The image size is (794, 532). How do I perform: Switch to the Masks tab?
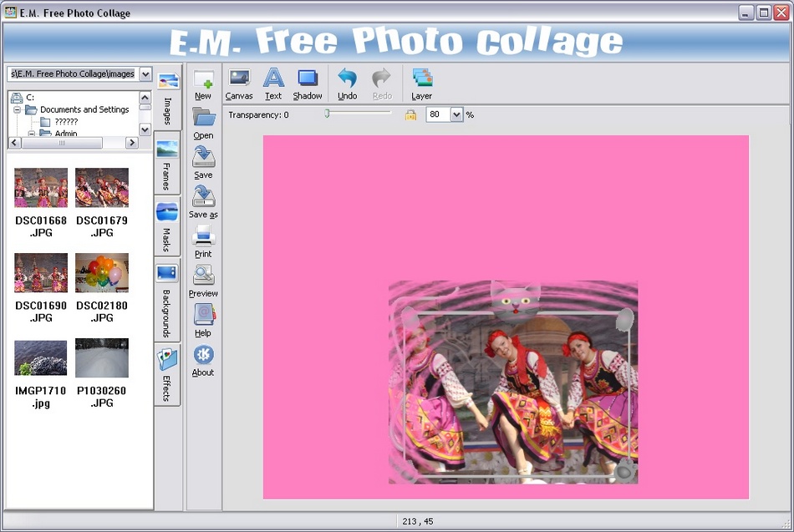click(x=168, y=227)
